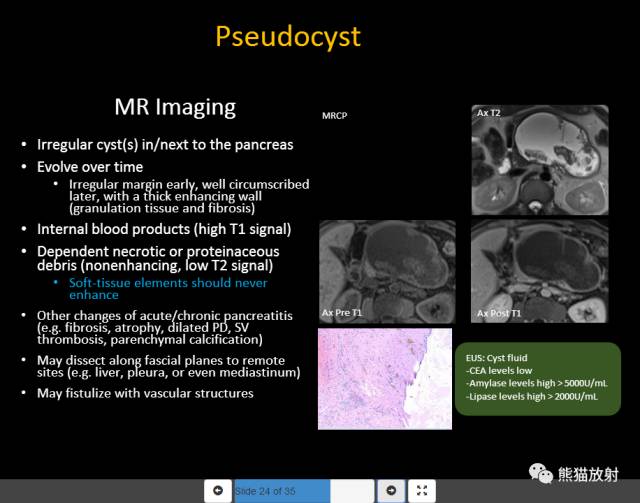This screenshot has height=503, width=640.
Task: Click the 'Pseudocyst' slide title
Action: click(288, 36)
